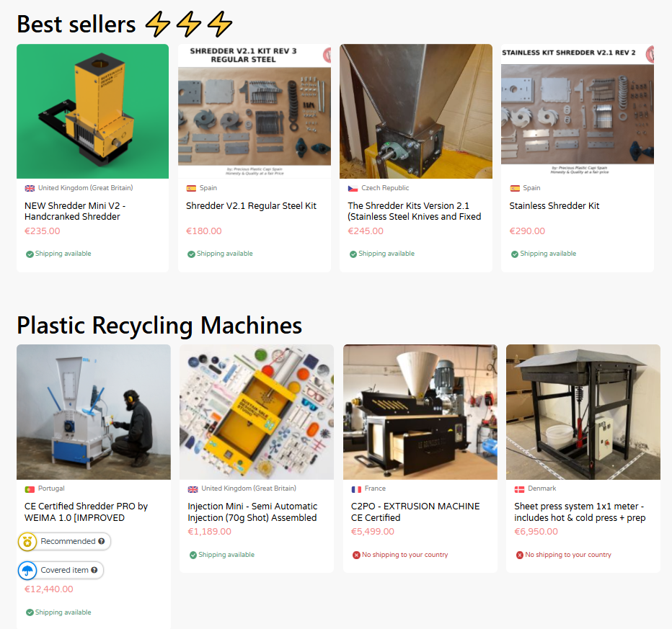Image resolution: width=672 pixels, height=629 pixels.
Task: Click the help icon next to Covered item
Action: [94, 570]
